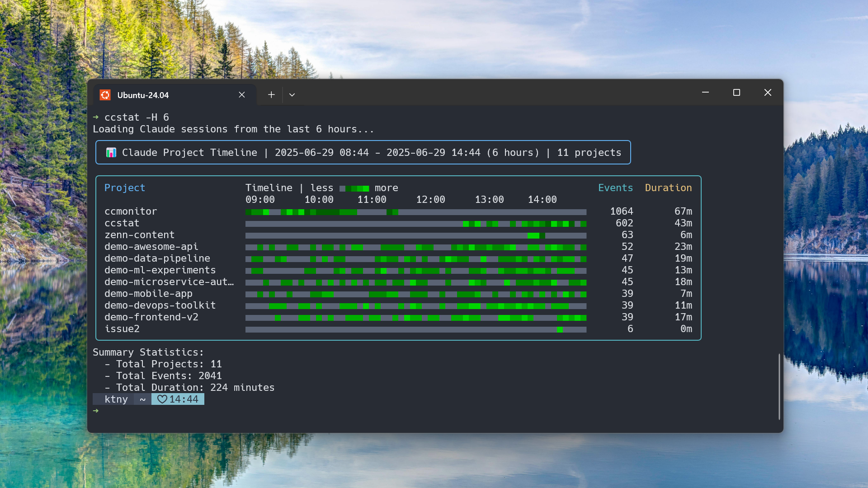Open a new terminal tab with plus button
868x488 pixels.
[x=271, y=95]
